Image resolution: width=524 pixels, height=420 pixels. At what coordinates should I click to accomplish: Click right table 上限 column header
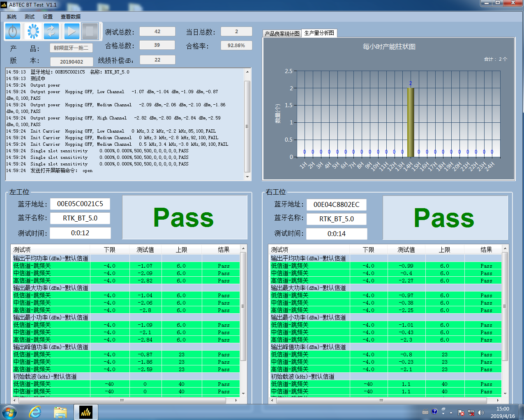click(445, 250)
